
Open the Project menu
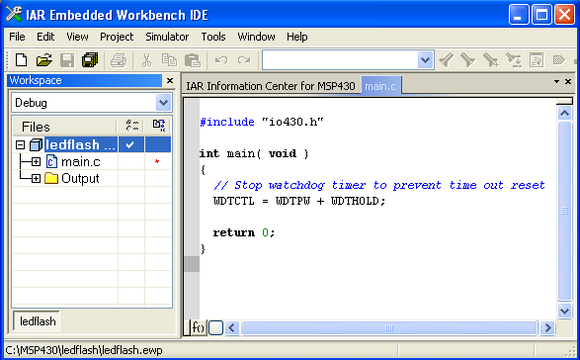[x=117, y=37]
